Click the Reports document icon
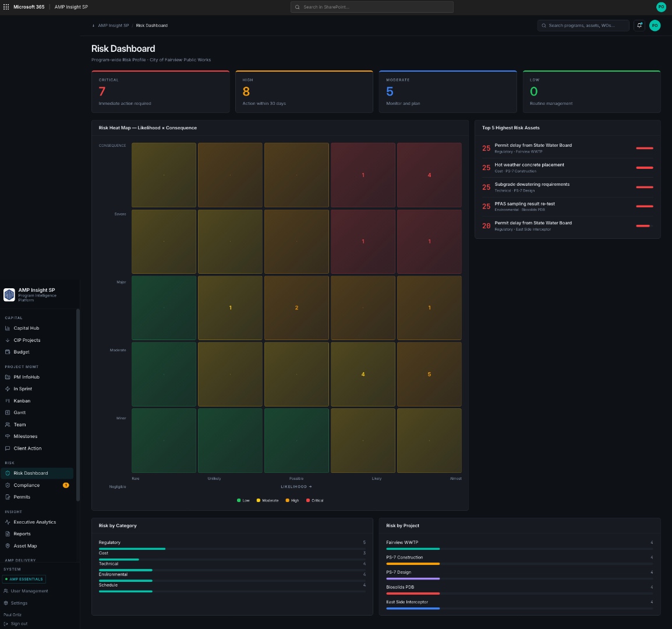The width and height of the screenshot is (672, 629). click(8, 534)
